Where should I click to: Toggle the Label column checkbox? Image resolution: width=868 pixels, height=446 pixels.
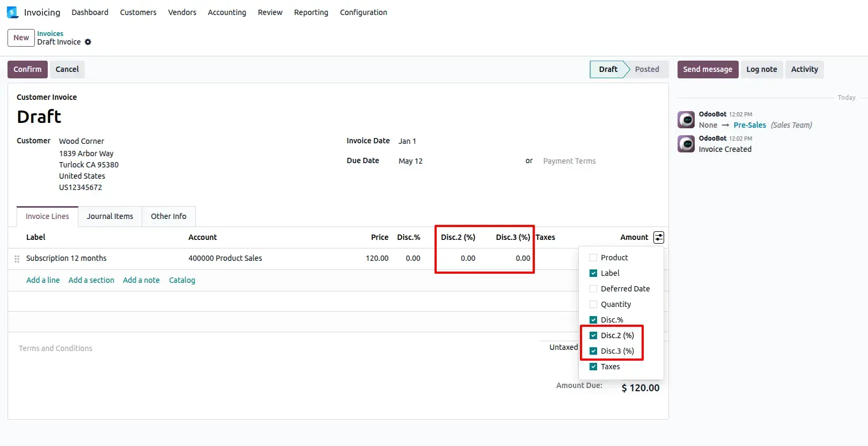[x=593, y=273]
